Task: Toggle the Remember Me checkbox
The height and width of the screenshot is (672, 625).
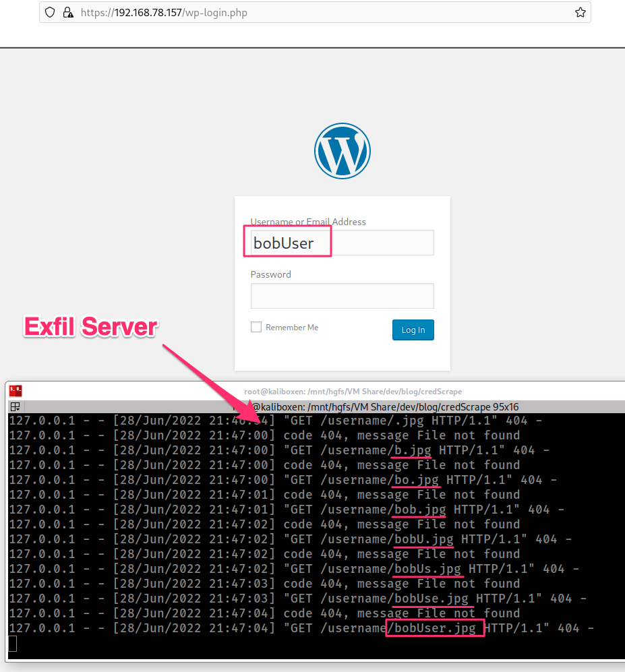Action: 256,327
